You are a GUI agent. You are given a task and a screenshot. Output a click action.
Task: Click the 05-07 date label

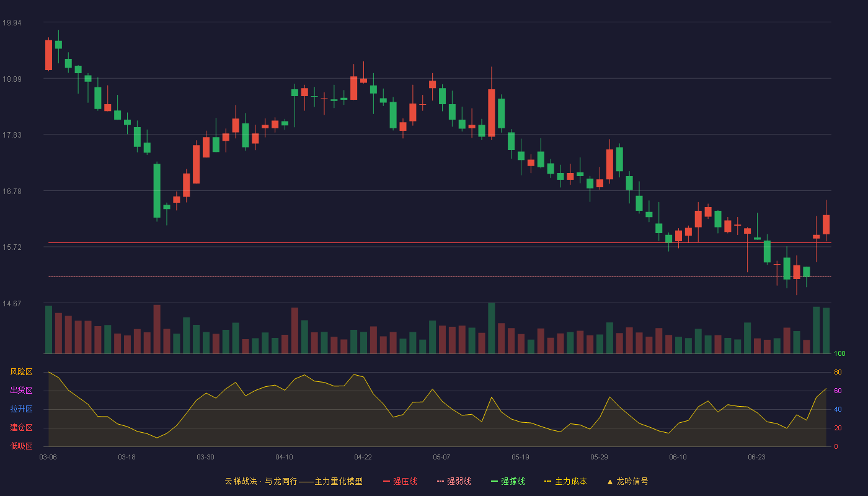[441, 457]
